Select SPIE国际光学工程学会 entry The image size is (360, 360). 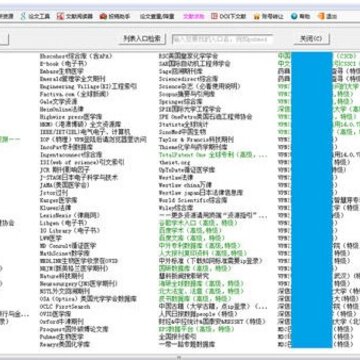[190, 109]
